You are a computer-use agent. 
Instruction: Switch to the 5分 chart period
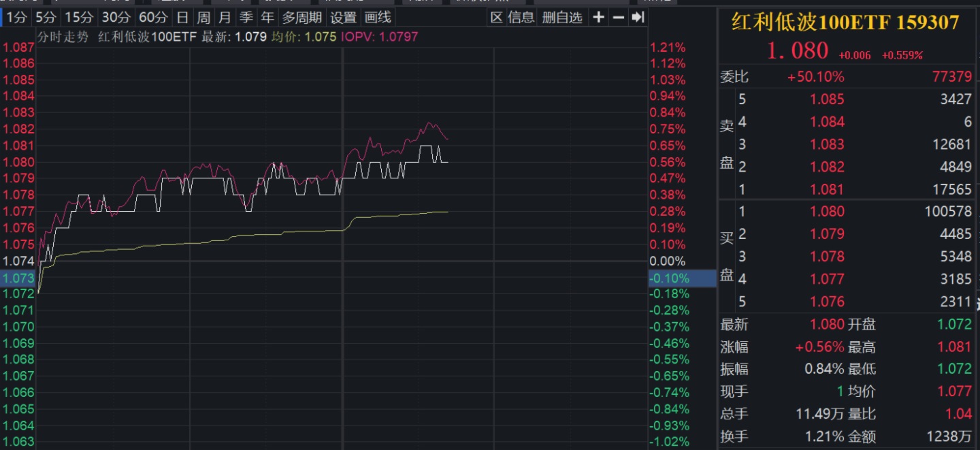point(46,18)
